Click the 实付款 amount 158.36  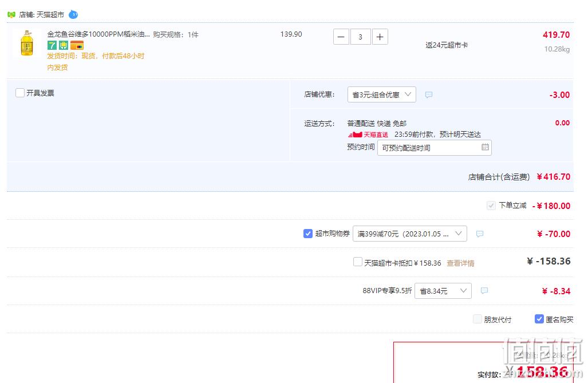pos(542,372)
